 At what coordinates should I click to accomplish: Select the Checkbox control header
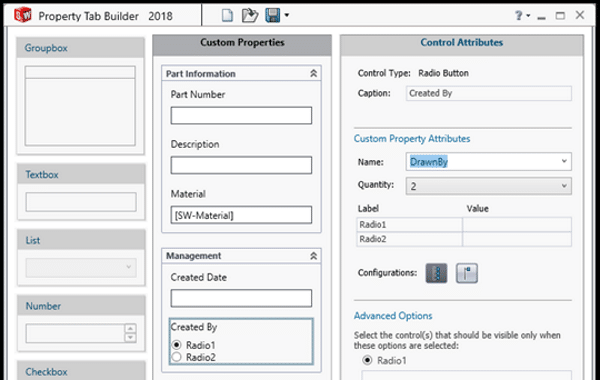pyautogui.click(x=81, y=371)
